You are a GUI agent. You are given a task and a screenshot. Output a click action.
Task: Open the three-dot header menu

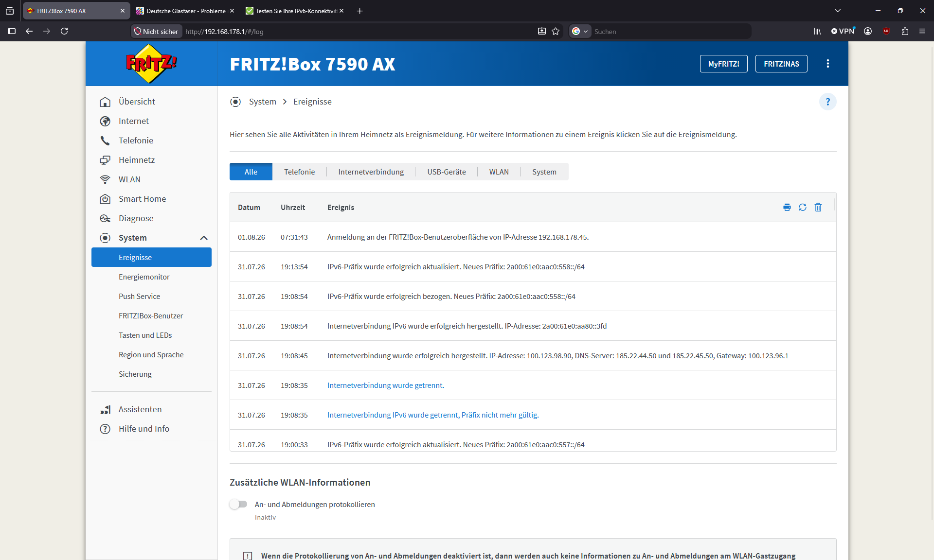(828, 64)
